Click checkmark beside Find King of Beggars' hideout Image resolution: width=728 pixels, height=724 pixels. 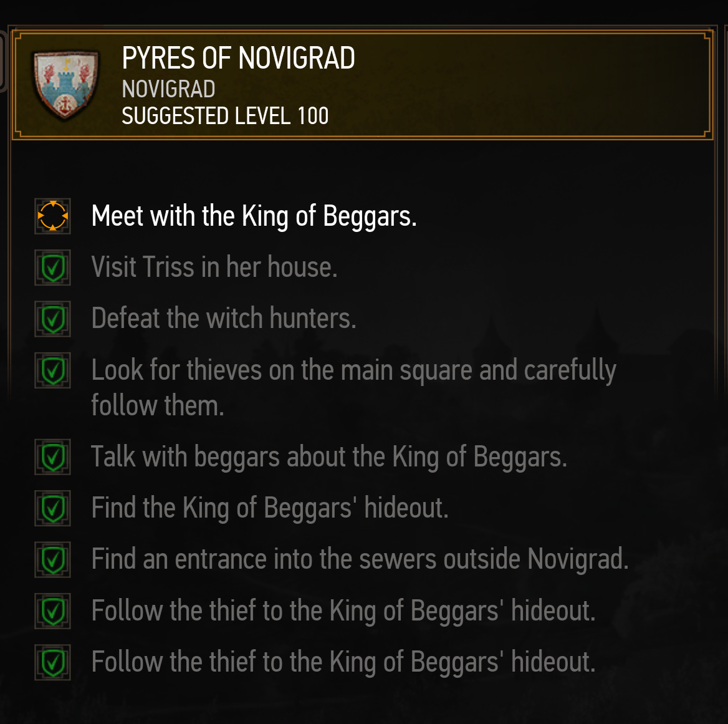pos(52,508)
